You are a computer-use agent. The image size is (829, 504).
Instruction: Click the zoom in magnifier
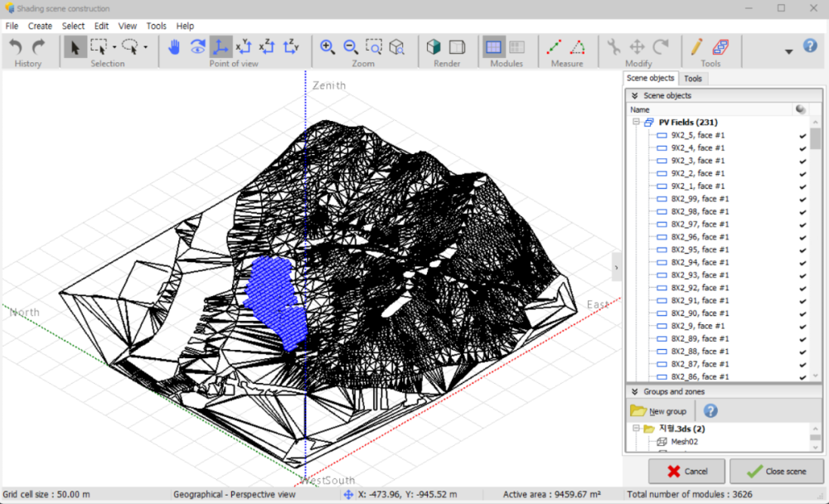pyautogui.click(x=327, y=47)
